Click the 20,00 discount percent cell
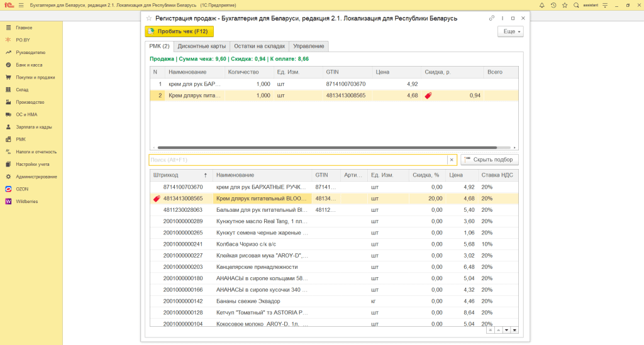 [427, 198]
